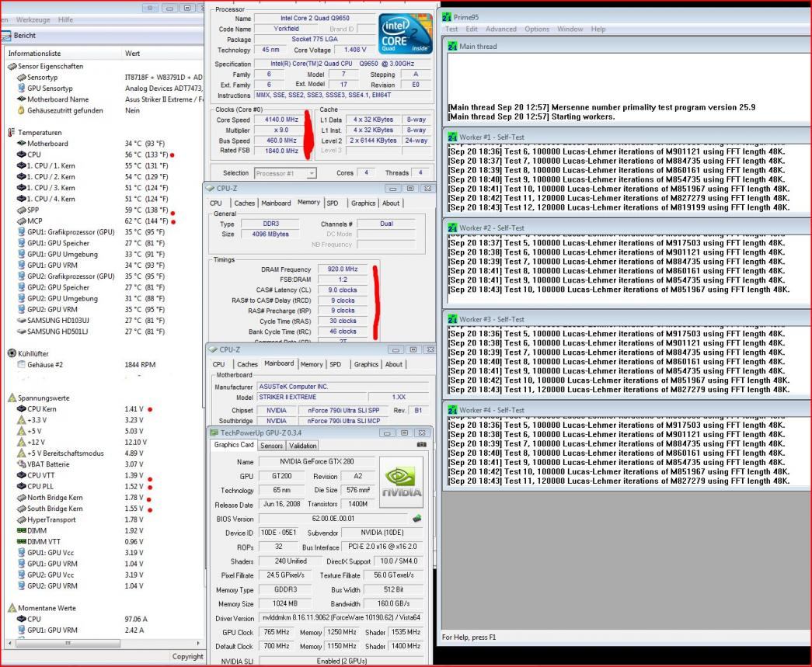
Task: Click the Everest horizontal scrollbar thumb
Action: pyautogui.click(x=68, y=643)
